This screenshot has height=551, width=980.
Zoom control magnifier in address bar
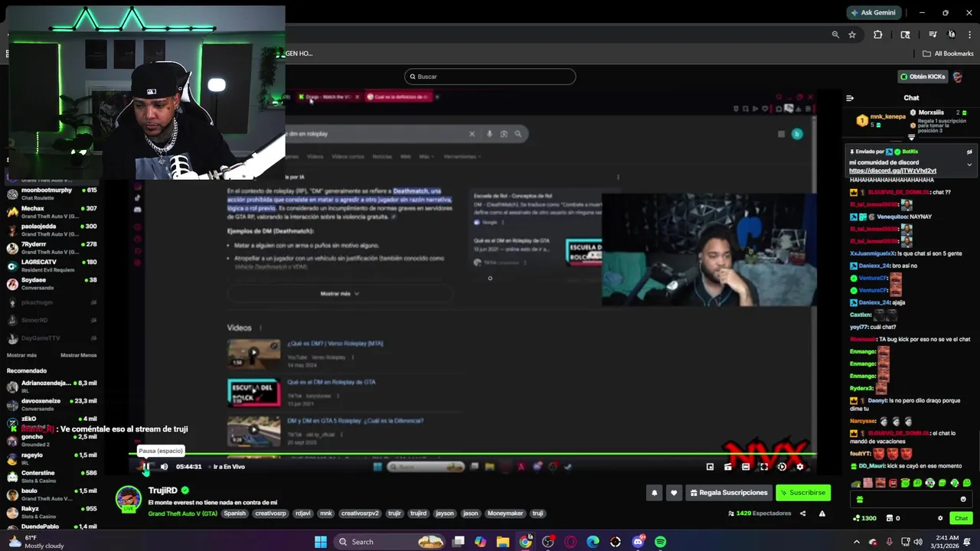coord(835,34)
